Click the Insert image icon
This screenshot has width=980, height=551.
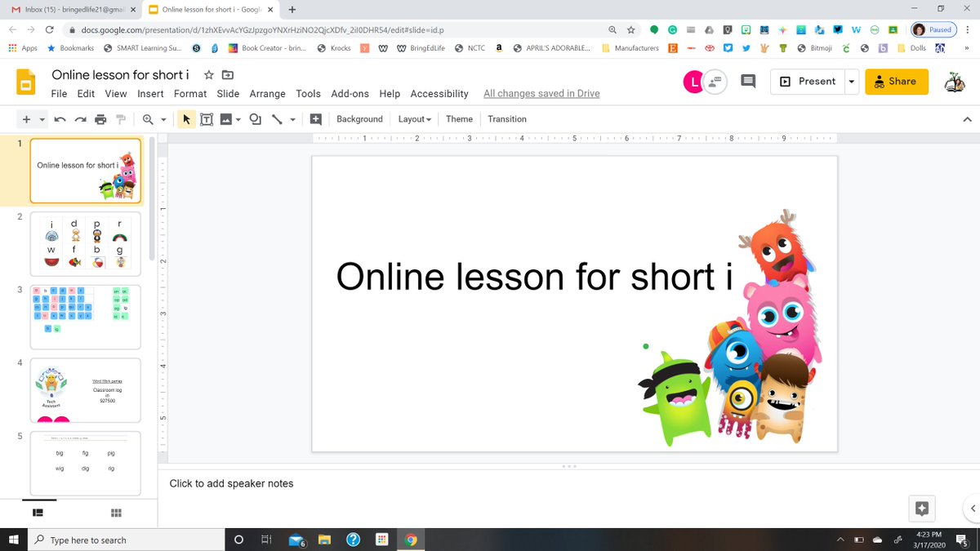pyautogui.click(x=226, y=119)
